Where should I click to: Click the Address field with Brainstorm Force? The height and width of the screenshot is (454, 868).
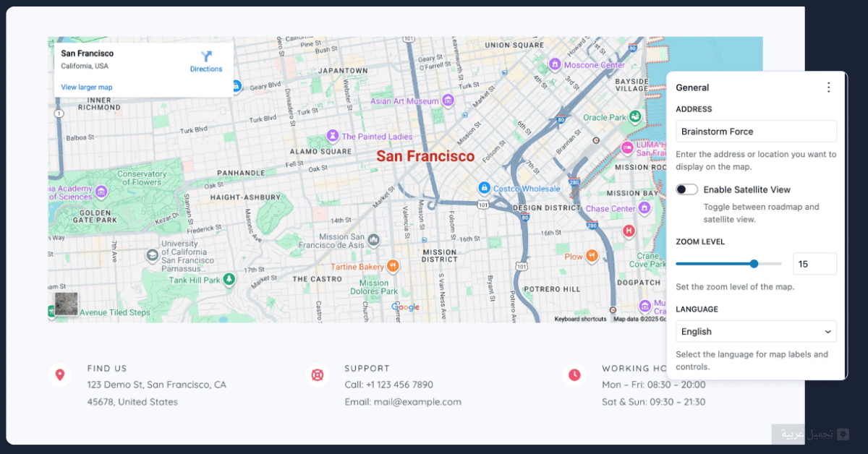click(756, 132)
